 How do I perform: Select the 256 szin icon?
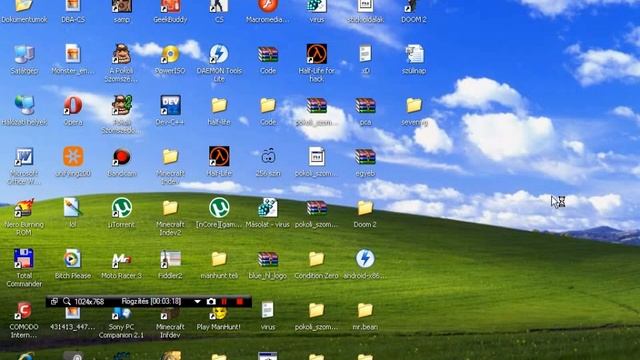click(268, 157)
